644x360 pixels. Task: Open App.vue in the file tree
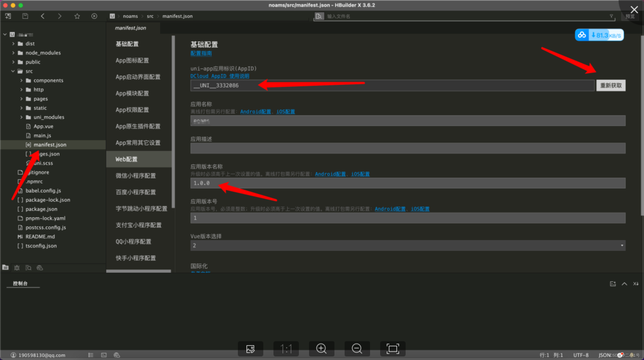point(43,126)
